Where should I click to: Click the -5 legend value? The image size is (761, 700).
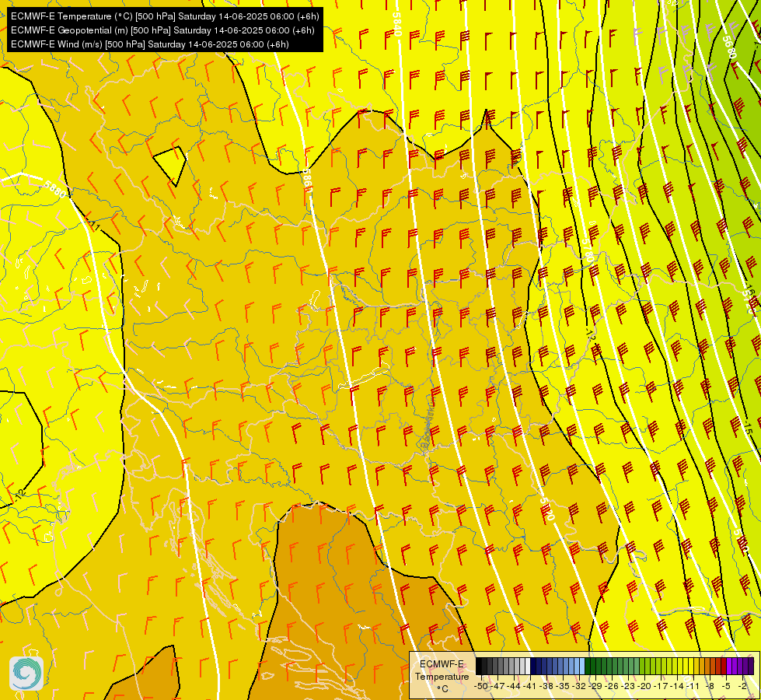(x=725, y=686)
